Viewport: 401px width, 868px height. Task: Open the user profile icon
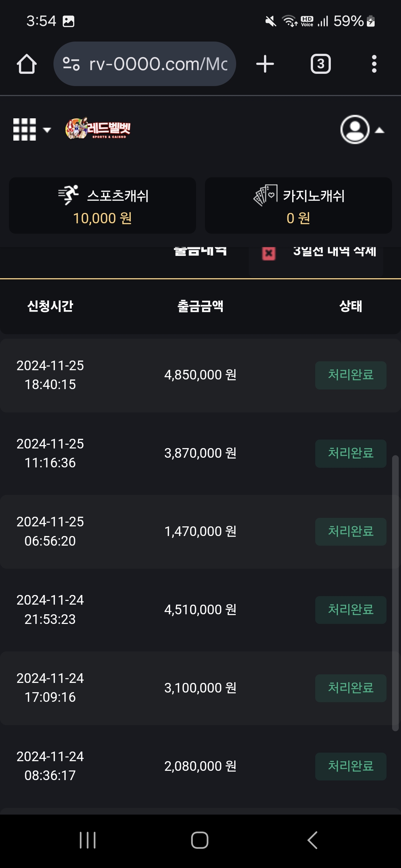tap(355, 129)
